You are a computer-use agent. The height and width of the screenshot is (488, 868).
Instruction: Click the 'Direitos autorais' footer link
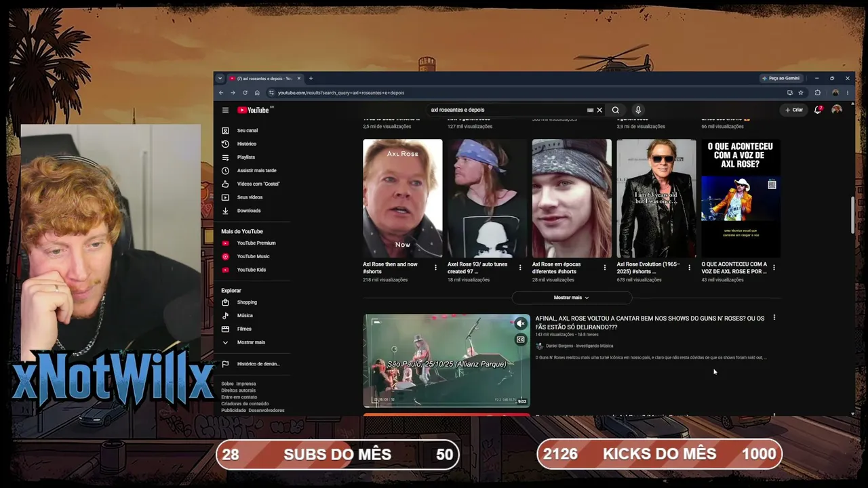tap(238, 390)
